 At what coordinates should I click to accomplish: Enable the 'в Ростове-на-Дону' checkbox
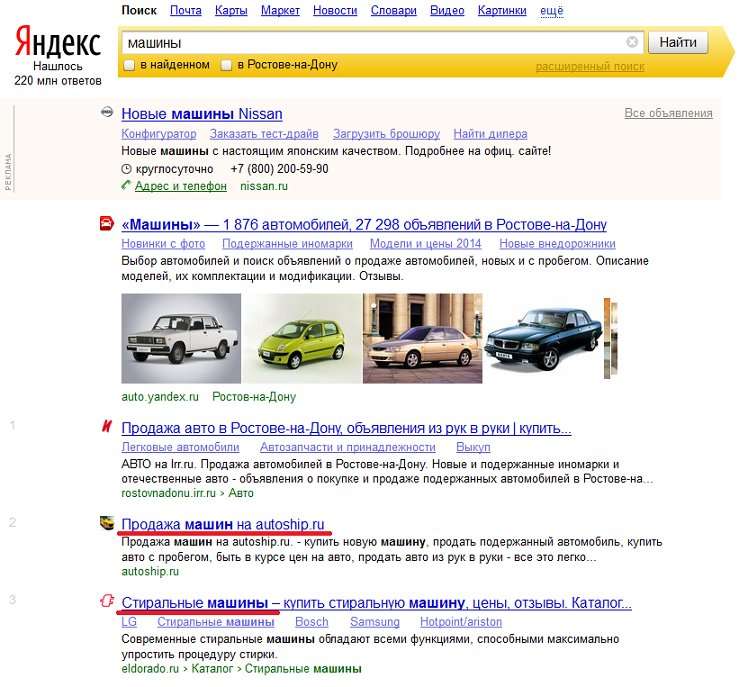coord(226,65)
